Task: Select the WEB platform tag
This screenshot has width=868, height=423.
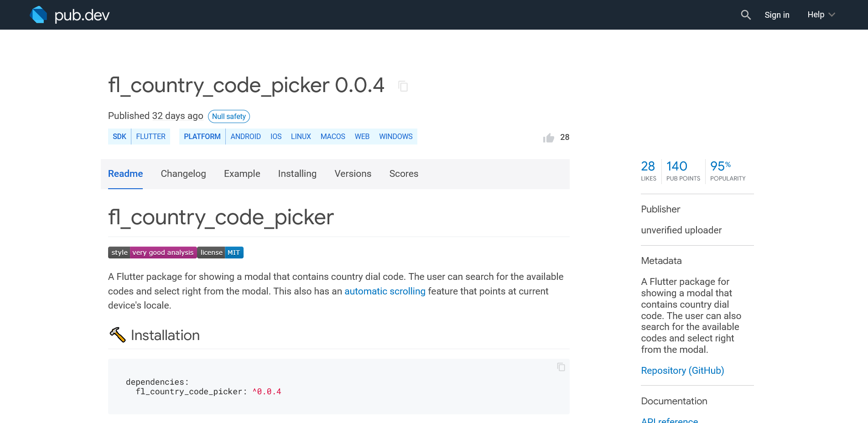Action: (362, 136)
